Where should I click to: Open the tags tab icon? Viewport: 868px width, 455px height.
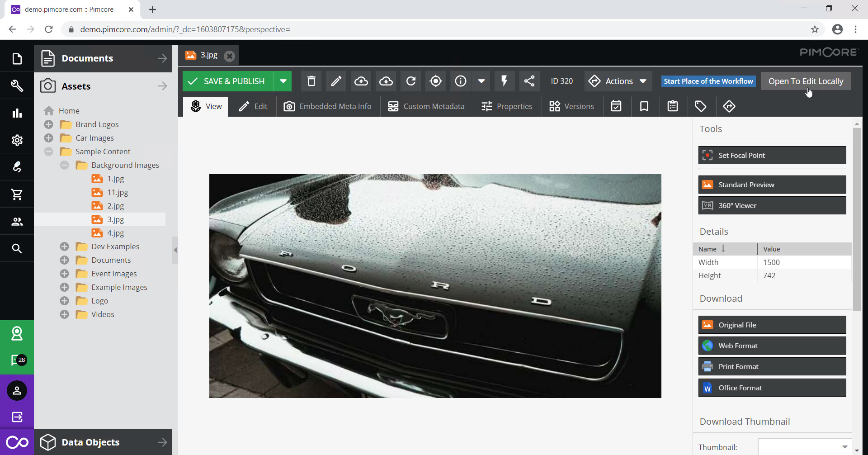[701, 106]
